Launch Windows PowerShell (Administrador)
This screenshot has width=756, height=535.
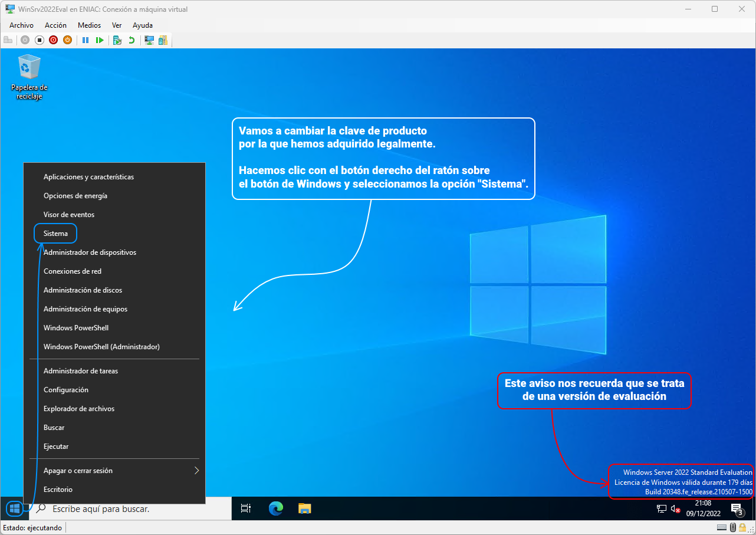[114, 347]
